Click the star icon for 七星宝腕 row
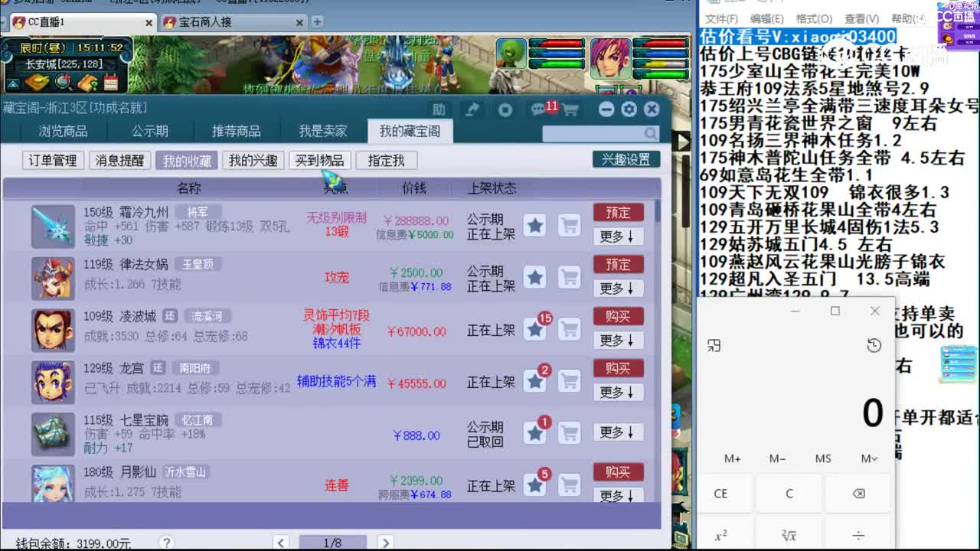980x551 pixels. click(x=535, y=434)
